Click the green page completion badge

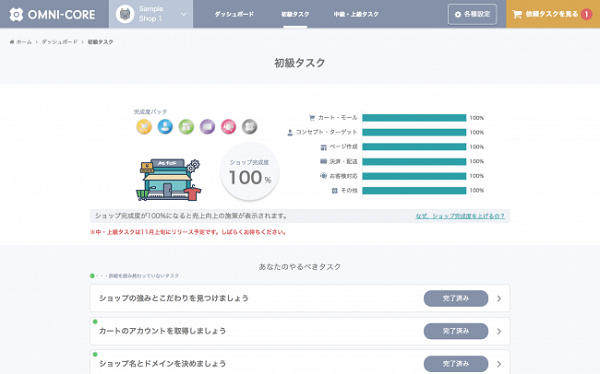[x=186, y=126]
